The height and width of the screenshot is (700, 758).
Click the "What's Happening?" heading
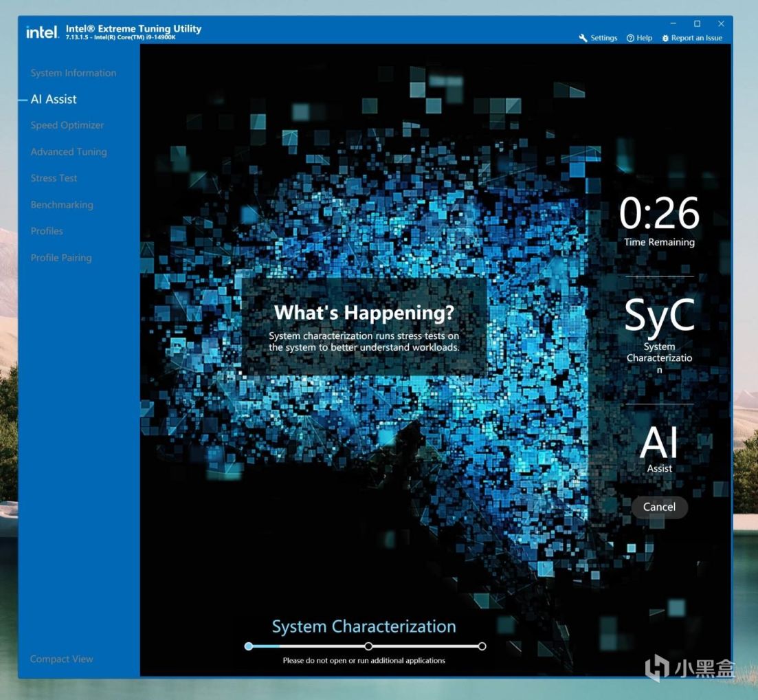[x=364, y=312]
